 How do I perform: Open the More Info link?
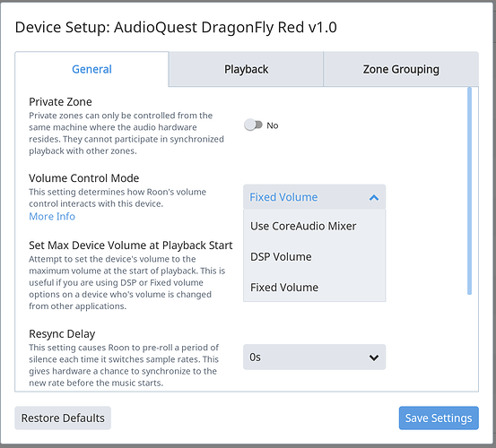point(52,217)
